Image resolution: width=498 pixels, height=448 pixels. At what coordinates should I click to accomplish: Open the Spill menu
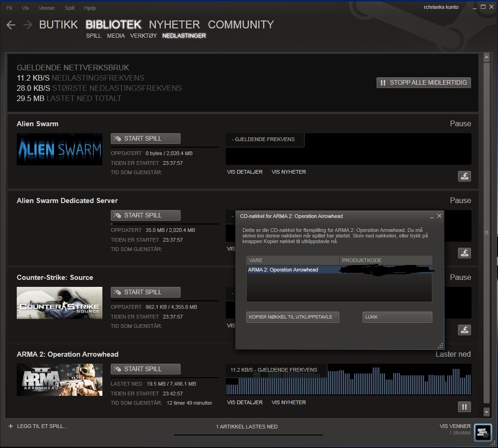point(69,8)
